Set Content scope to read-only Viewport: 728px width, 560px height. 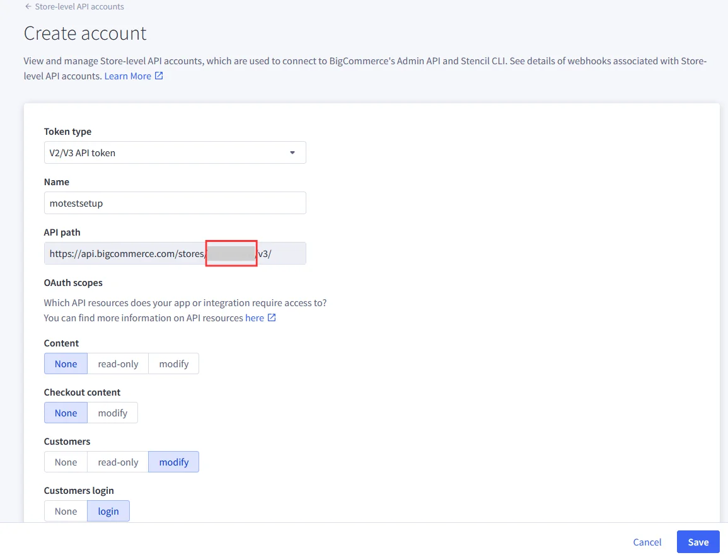(118, 363)
